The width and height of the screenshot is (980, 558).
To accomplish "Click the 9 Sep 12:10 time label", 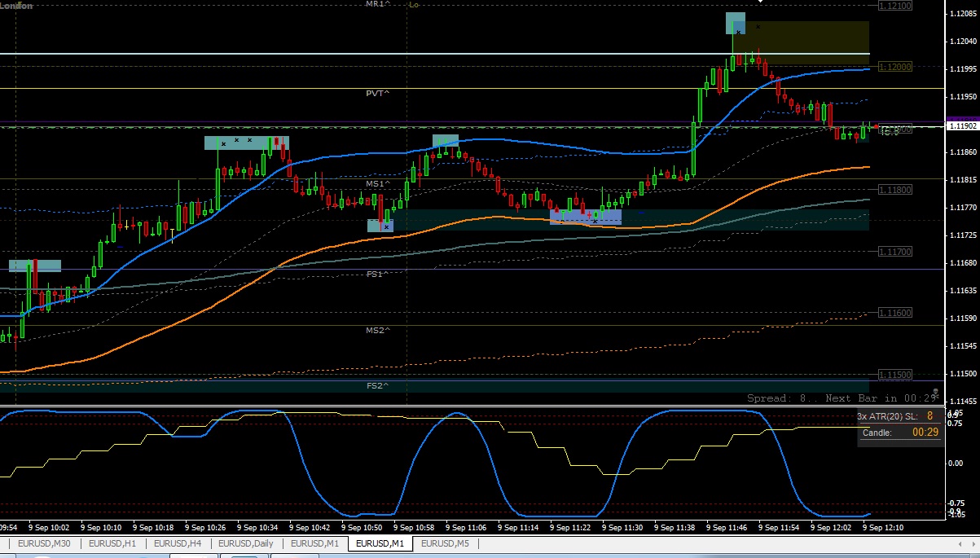I will click(x=883, y=528).
